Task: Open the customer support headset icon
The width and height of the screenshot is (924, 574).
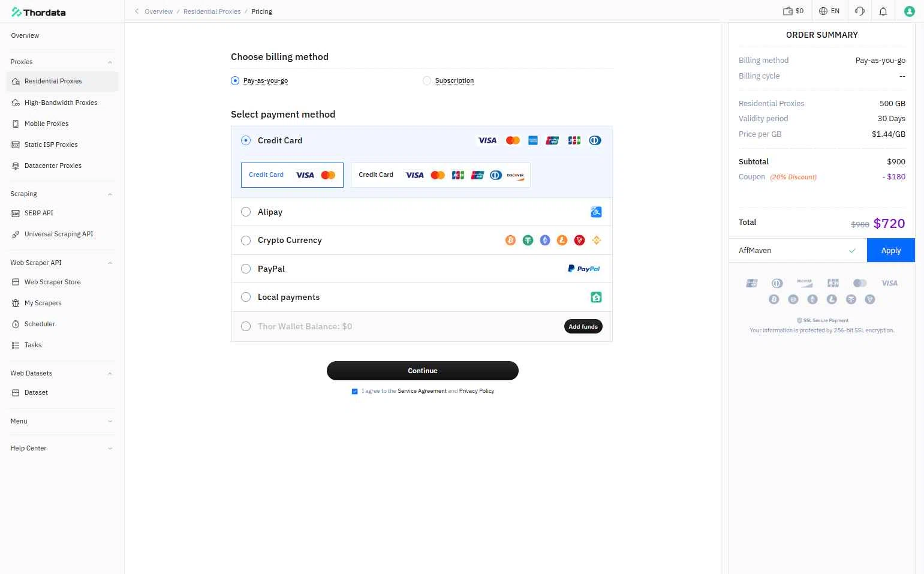Action: [x=859, y=11]
